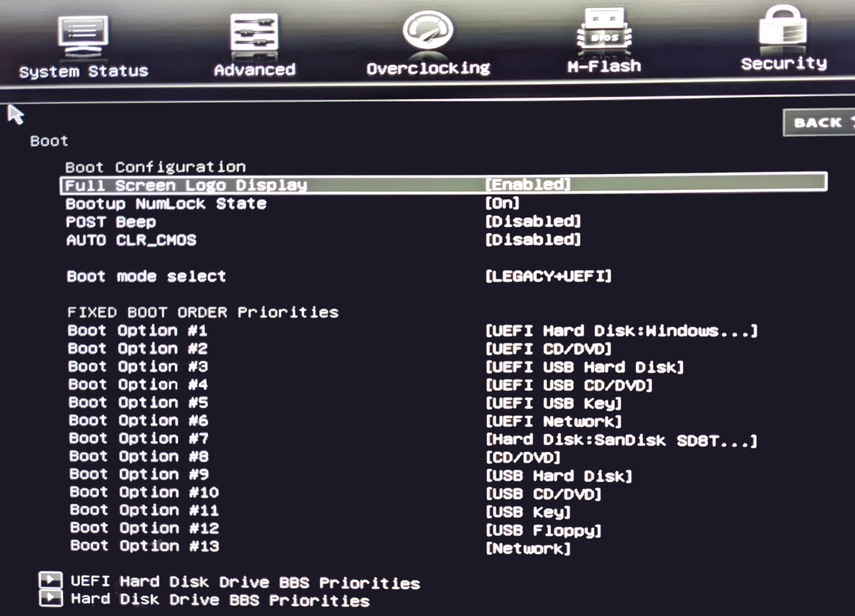
Task: Select Boot Option #3 label
Action: (x=138, y=366)
